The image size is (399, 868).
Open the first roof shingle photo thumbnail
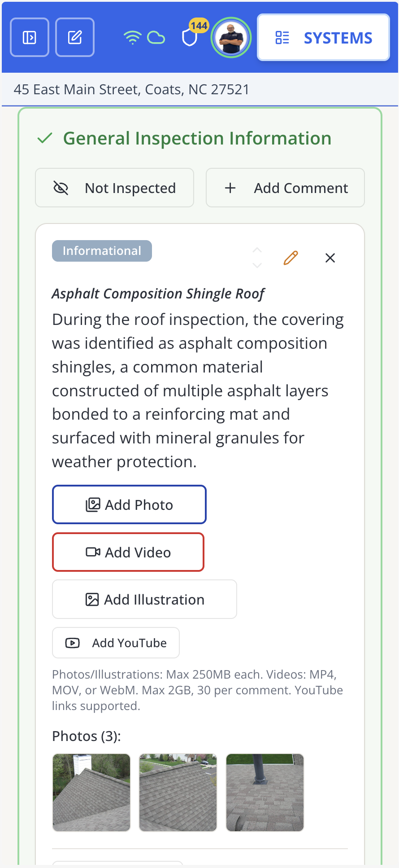point(91,793)
